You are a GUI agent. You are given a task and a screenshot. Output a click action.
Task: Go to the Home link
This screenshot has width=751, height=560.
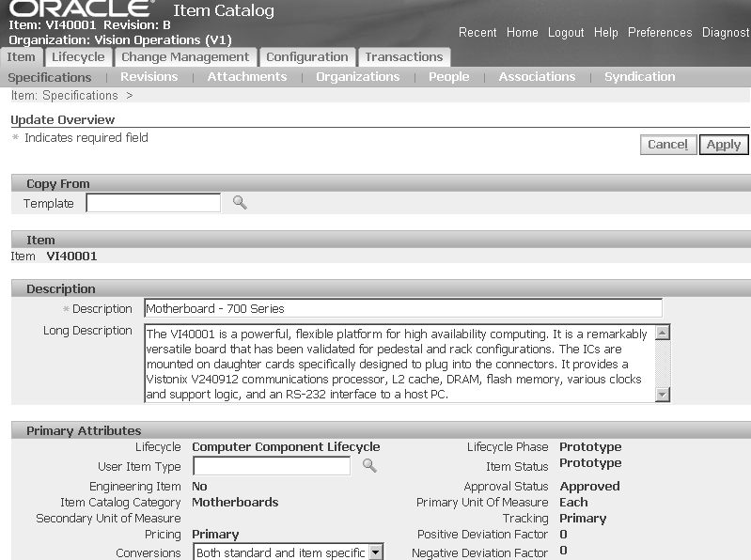coord(522,33)
